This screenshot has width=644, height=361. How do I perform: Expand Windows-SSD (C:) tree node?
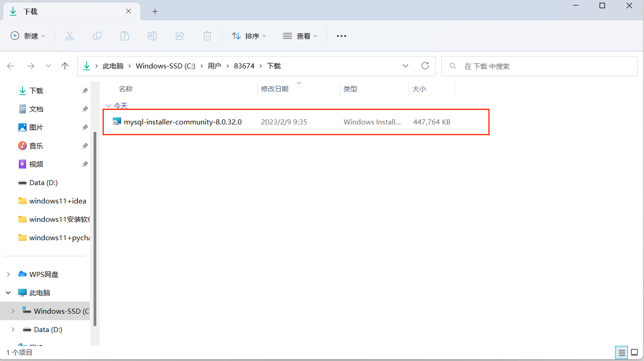coord(13,311)
